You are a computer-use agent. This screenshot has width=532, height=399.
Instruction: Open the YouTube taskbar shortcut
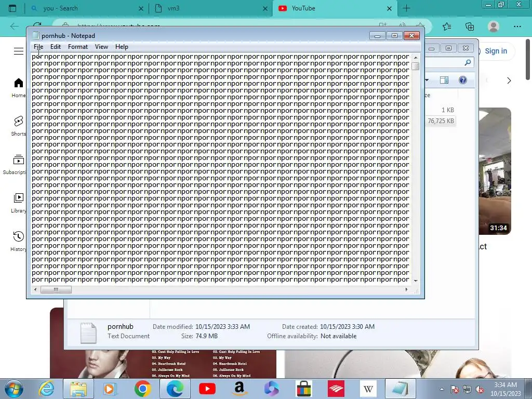(207, 389)
